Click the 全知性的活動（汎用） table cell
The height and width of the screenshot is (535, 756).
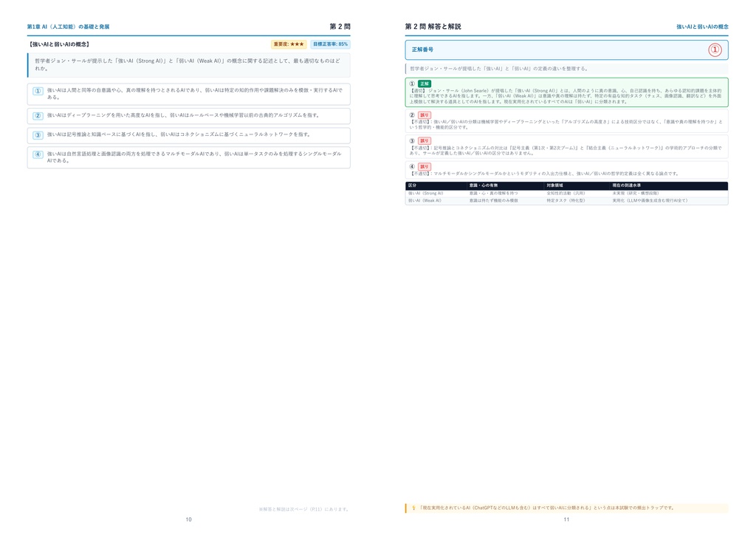click(x=566, y=194)
